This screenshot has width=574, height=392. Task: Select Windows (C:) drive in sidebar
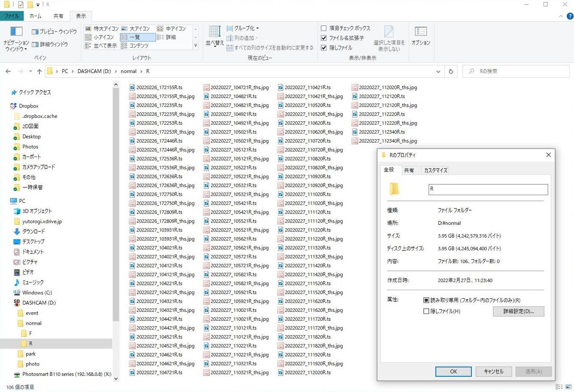tap(37, 293)
